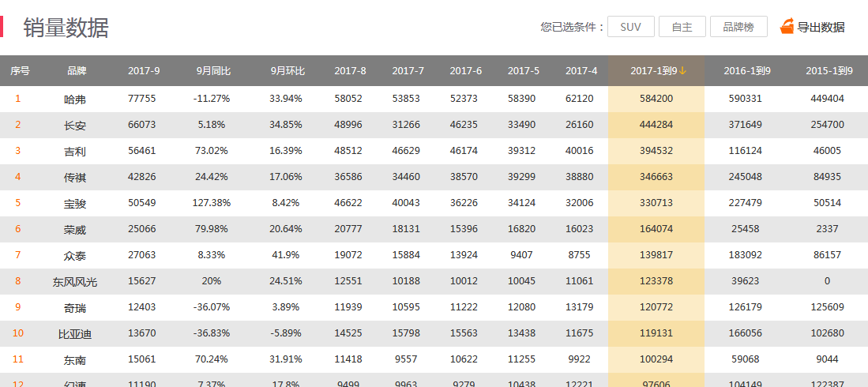
Task: Click the 自主 filter button
Action: coord(682,27)
